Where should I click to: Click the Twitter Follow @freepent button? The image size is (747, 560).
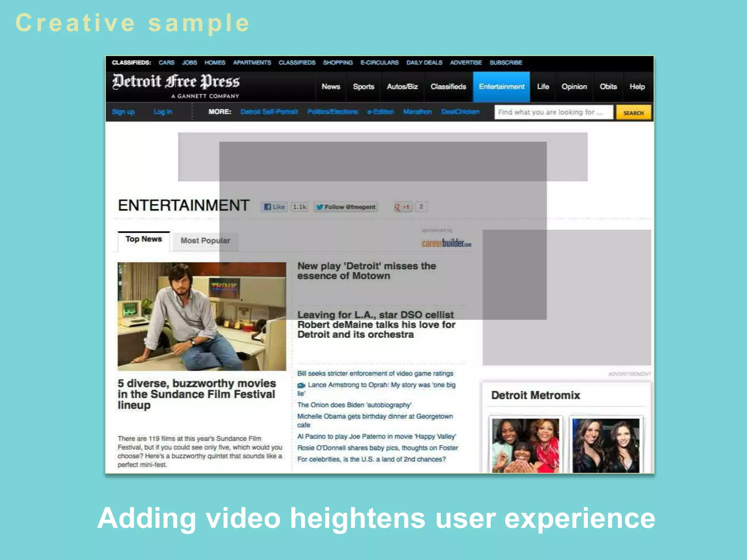345,207
